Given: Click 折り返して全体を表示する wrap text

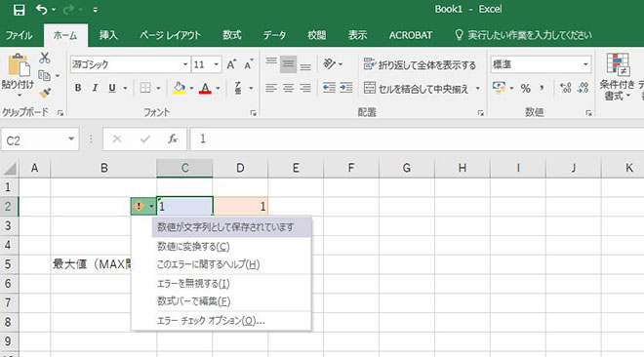Looking at the screenshot, I should [x=420, y=64].
